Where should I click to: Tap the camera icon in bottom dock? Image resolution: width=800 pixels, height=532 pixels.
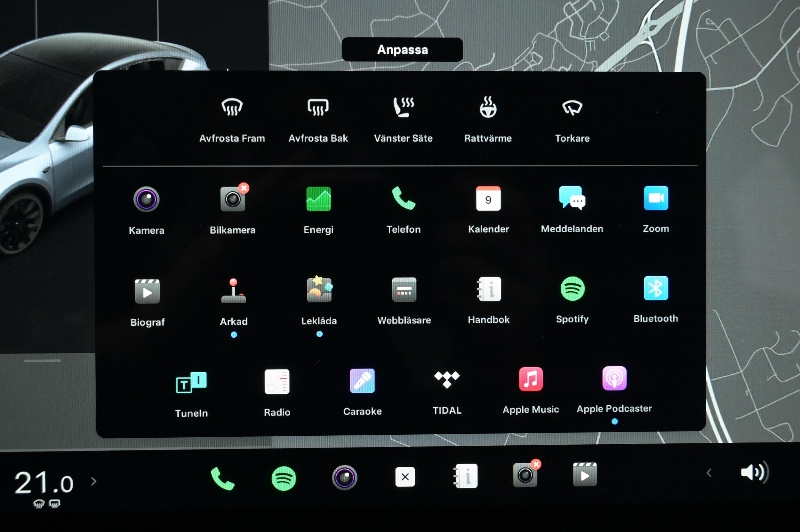[345, 477]
